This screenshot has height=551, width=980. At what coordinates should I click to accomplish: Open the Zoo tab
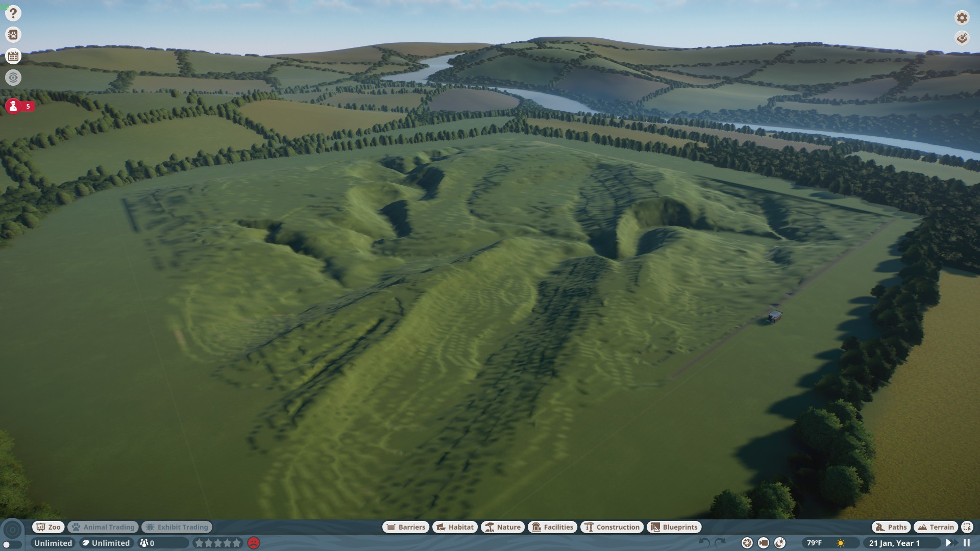(48, 527)
